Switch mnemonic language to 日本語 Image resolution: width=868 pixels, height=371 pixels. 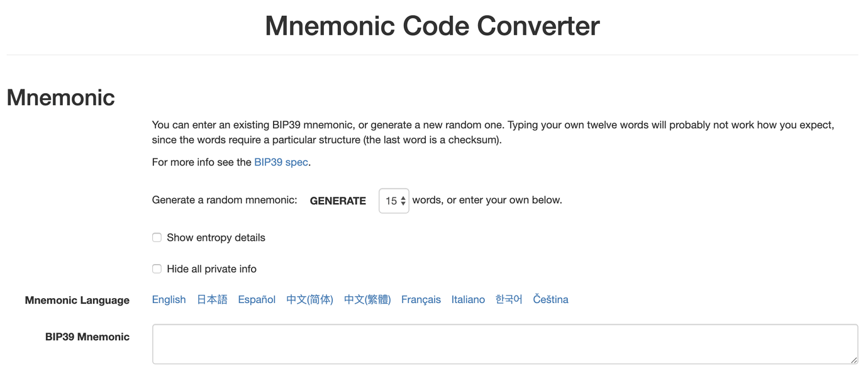tap(212, 300)
